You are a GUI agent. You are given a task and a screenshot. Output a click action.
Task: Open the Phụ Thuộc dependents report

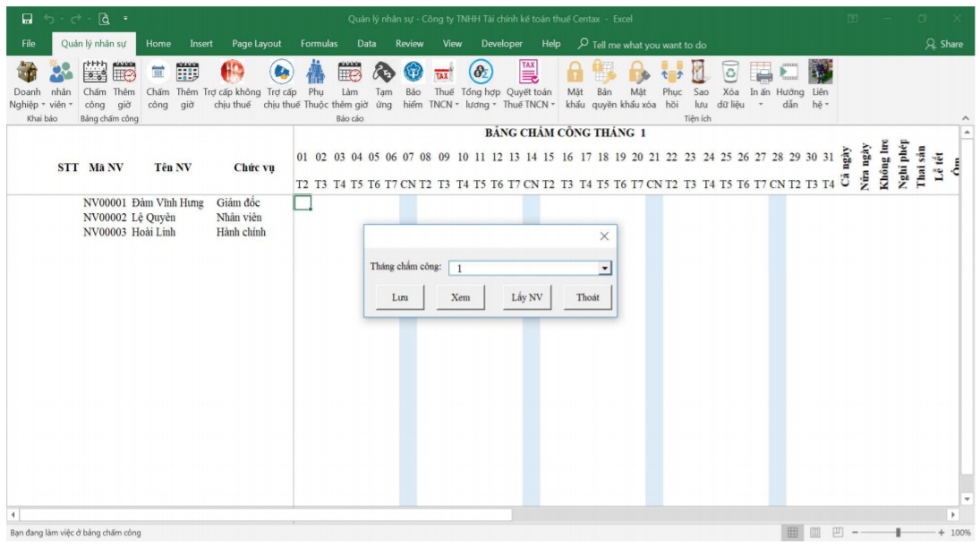tap(316, 73)
